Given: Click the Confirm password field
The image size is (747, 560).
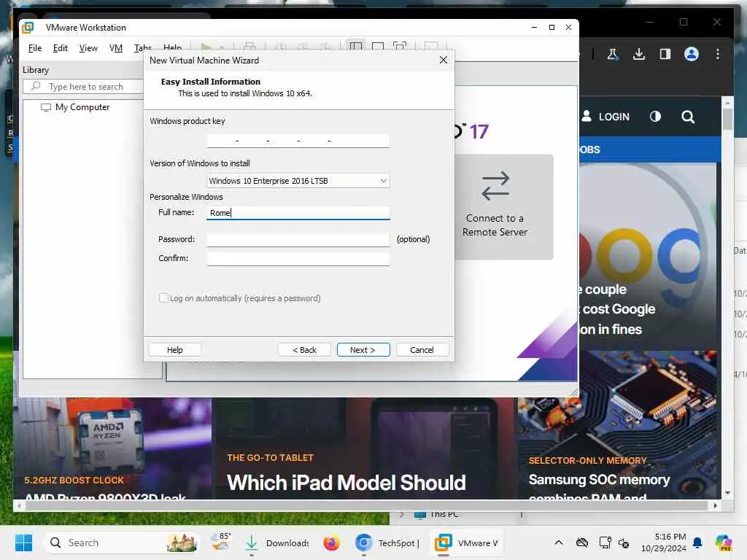Looking at the screenshot, I should [298, 259].
